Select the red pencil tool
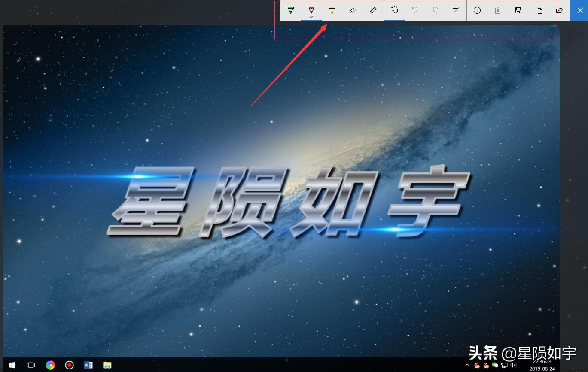 pos(311,10)
